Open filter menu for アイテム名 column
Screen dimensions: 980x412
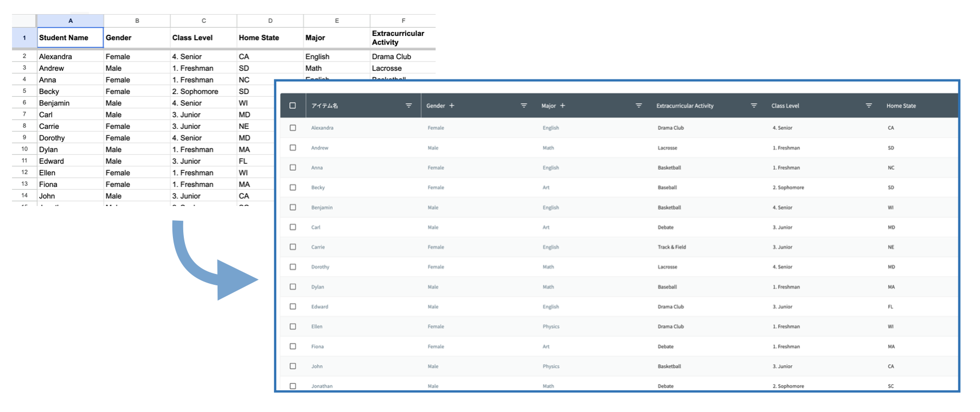[408, 105]
